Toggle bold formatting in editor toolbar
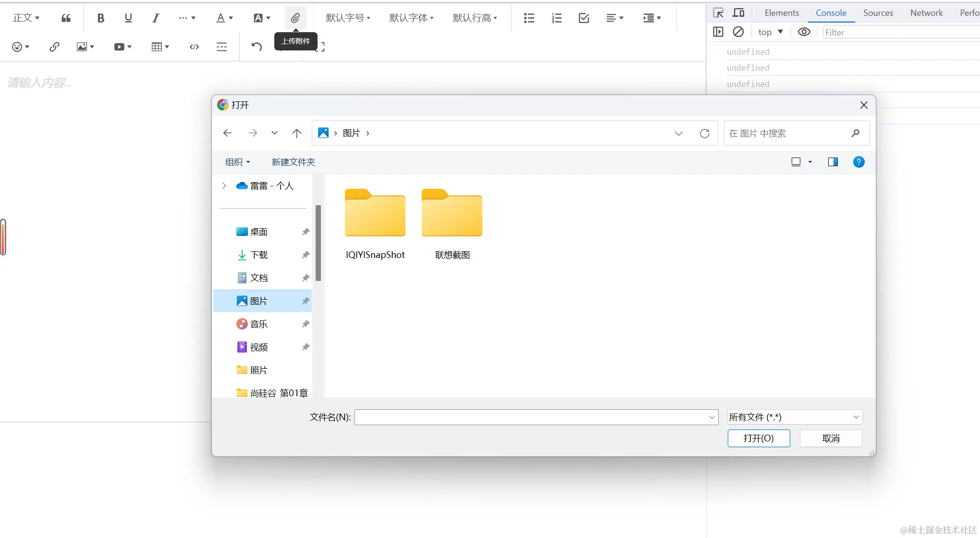This screenshot has width=980, height=538. tap(100, 18)
